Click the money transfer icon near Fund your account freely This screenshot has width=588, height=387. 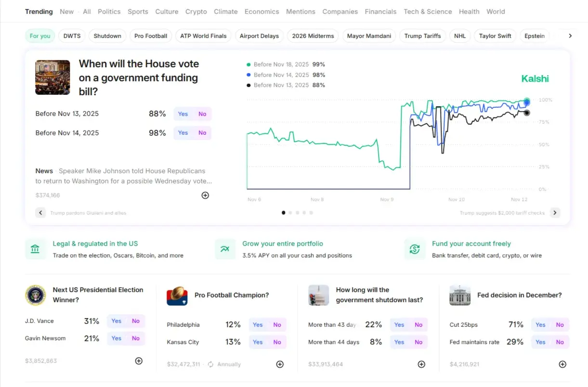click(x=414, y=249)
